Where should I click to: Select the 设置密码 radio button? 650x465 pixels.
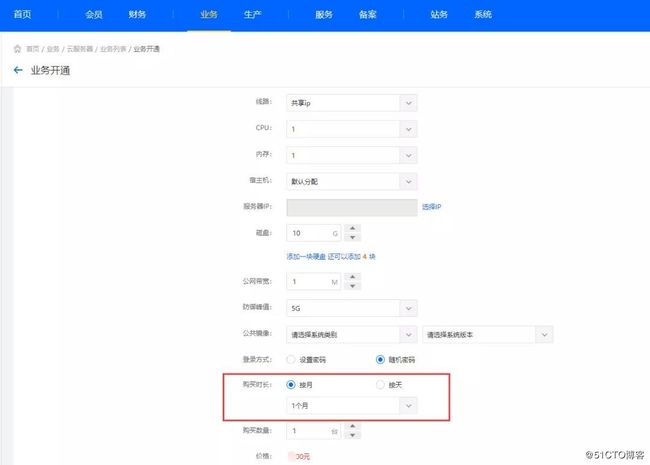click(x=291, y=359)
